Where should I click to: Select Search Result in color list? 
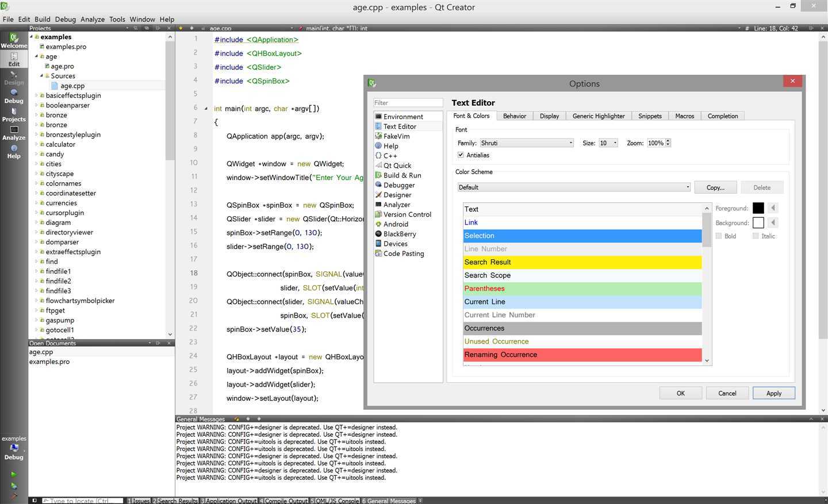582,262
